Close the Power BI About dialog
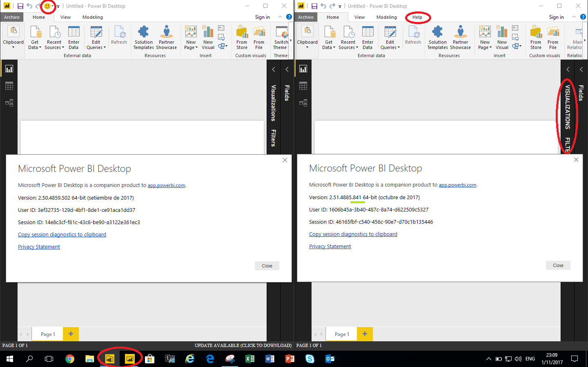This screenshot has height=367, width=588. 267,265
